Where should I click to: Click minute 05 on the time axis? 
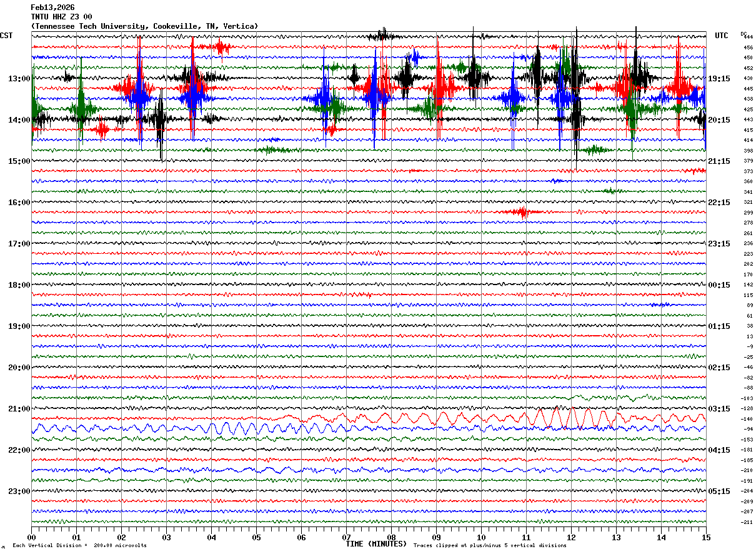click(256, 537)
